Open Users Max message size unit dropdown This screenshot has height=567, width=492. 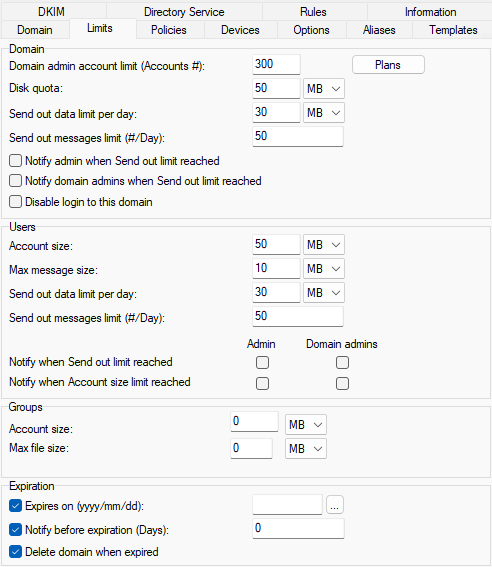tap(324, 269)
